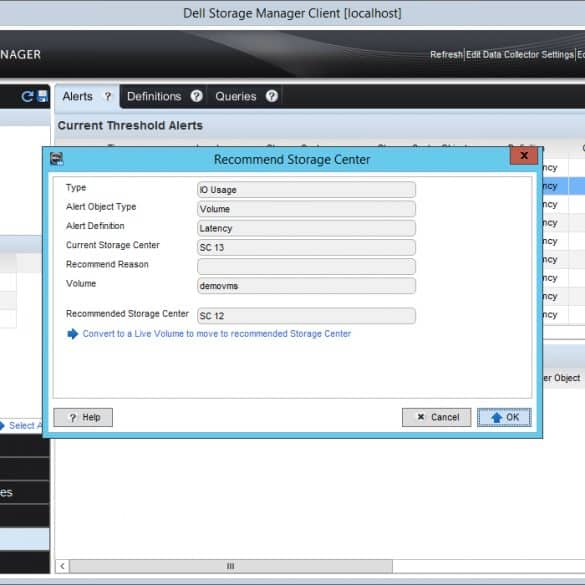Click the dialog title bar application icon
Image resolution: width=585 pixels, height=585 pixels.
pos(57,159)
